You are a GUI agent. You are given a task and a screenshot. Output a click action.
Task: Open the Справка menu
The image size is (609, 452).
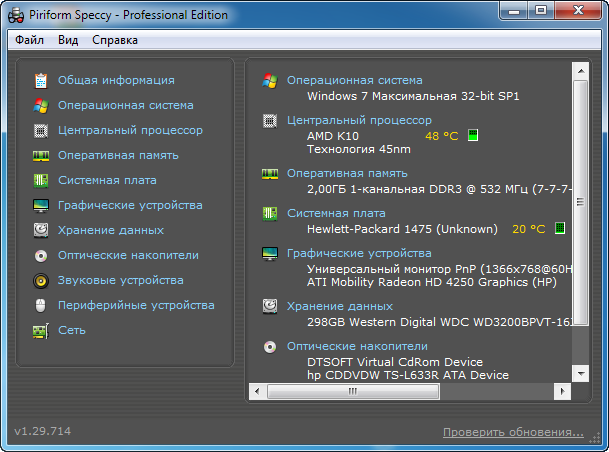[115, 40]
